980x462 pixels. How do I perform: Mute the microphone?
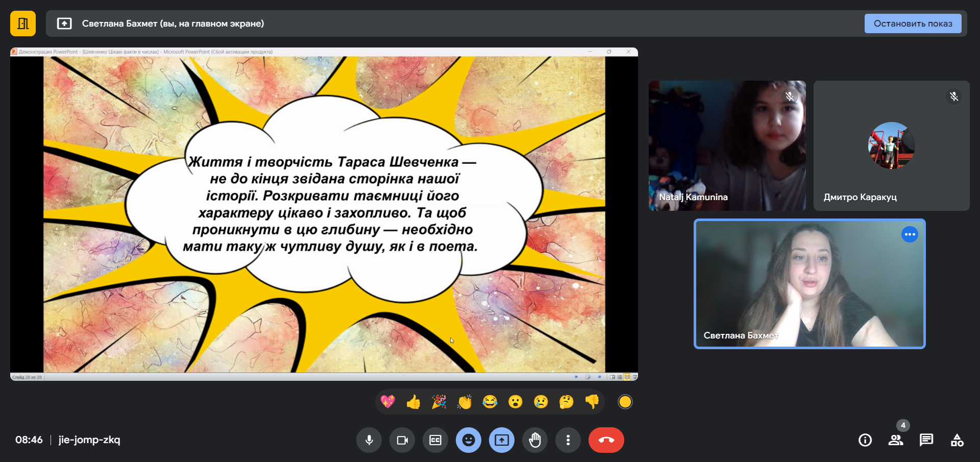coord(369,440)
